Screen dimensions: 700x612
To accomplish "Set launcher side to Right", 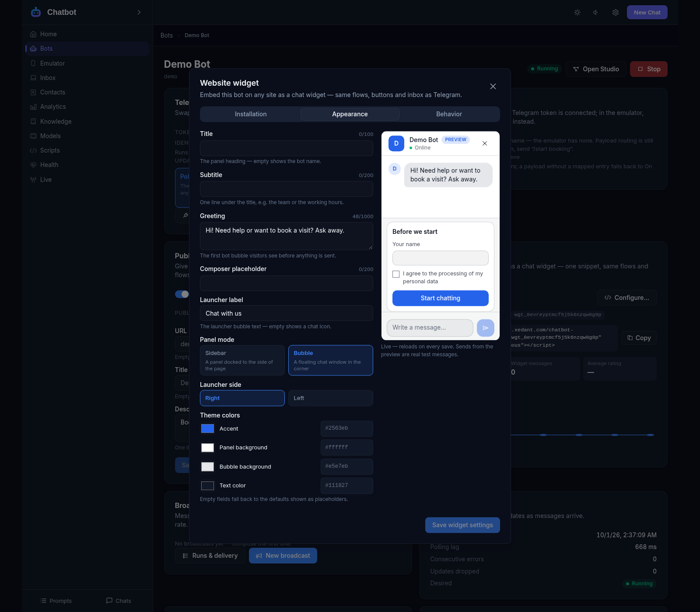I will coord(242,398).
